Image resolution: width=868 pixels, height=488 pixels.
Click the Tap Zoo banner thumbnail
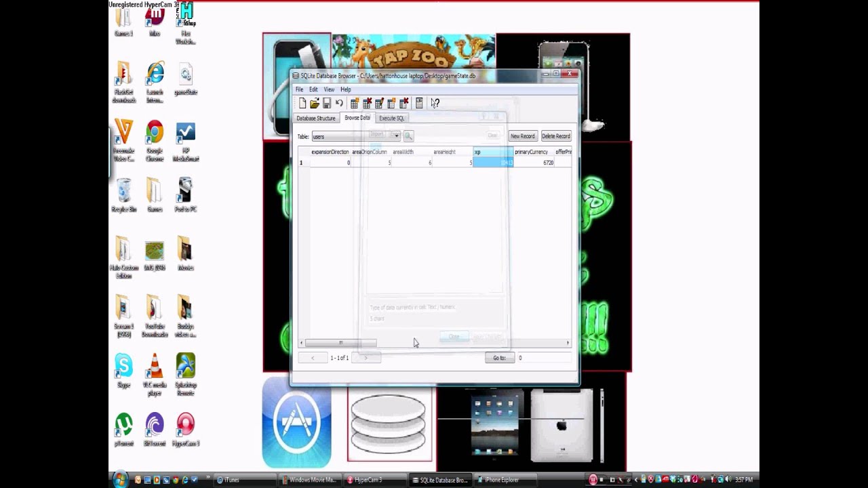(x=414, y=52)
